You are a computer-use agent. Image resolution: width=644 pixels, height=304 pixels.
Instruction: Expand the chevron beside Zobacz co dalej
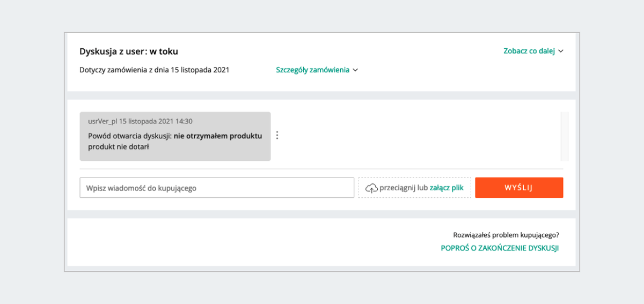tap(561, 51)
